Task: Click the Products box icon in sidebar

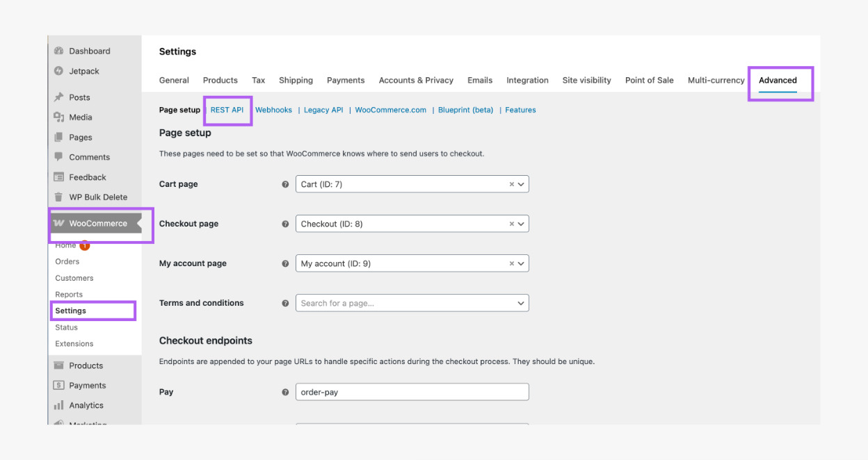Action: pos(59,365)
